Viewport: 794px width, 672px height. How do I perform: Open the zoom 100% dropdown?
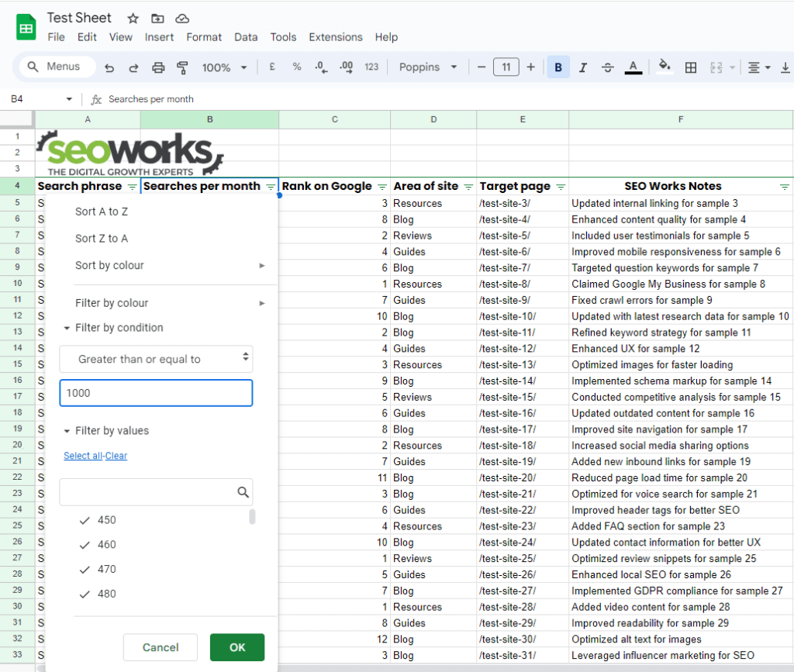(224, 67)
